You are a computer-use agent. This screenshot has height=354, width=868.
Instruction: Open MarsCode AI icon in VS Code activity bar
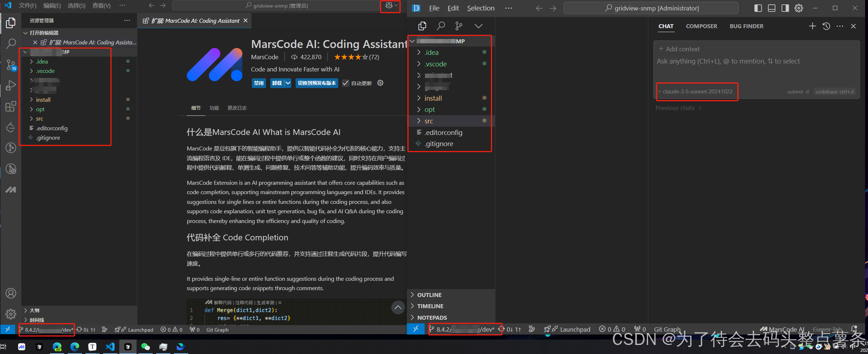coord(11,189)
